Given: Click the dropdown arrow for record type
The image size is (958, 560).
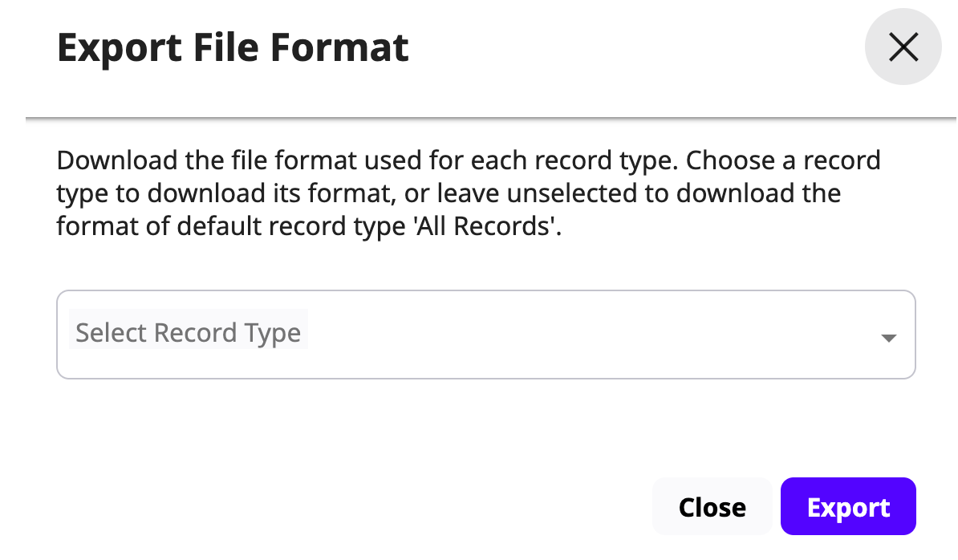Looking at the screenshot, I should (888, 338).
